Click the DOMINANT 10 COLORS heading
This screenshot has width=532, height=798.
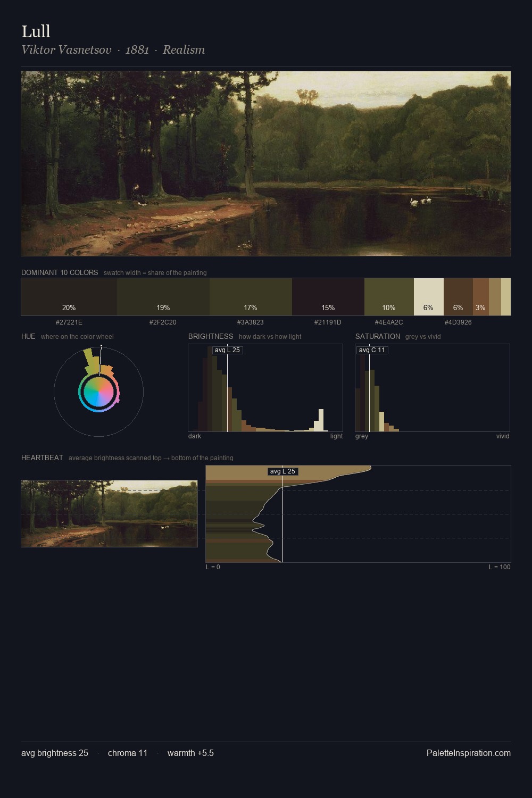coord(60,272)
